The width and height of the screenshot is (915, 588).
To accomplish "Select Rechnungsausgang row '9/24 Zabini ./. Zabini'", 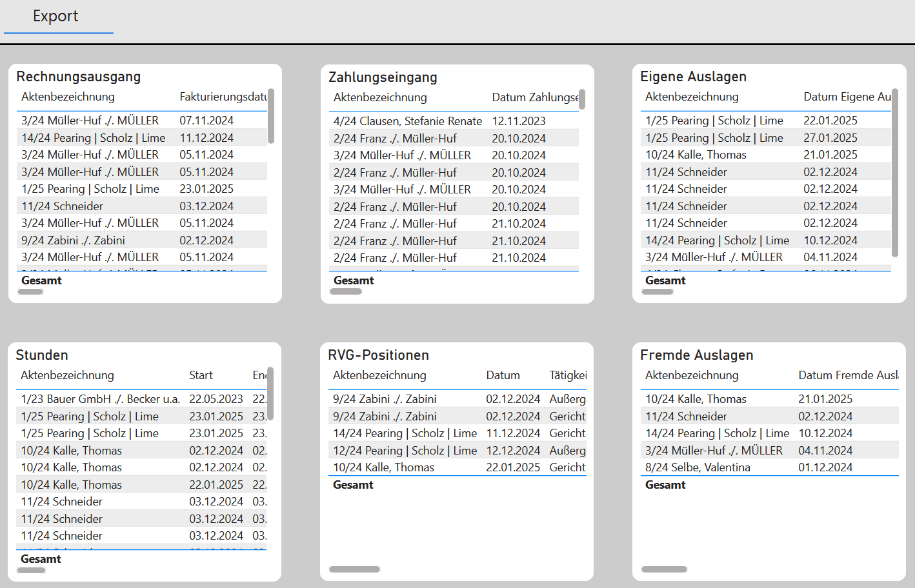I will pyautogui.click(x=142, y=240).
